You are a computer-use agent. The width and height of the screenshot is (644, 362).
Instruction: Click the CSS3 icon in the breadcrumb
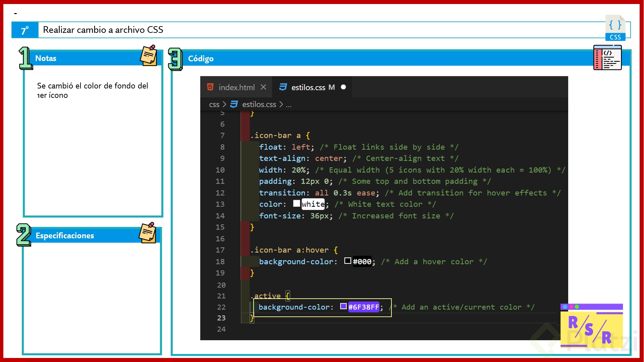[x=234, y=104]
